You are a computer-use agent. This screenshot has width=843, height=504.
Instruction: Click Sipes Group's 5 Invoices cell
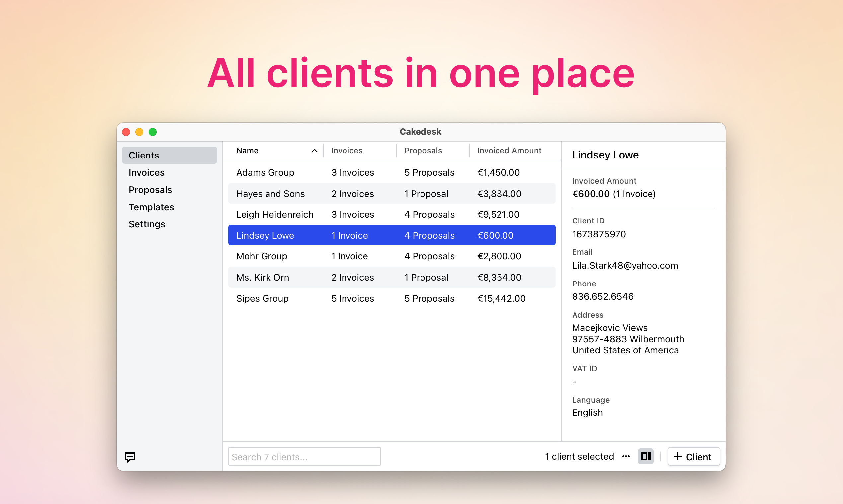click(x=352, y=298)
